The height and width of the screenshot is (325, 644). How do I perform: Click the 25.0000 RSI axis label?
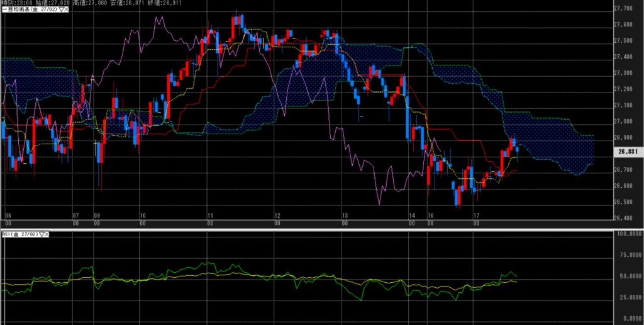coord(627,297)
